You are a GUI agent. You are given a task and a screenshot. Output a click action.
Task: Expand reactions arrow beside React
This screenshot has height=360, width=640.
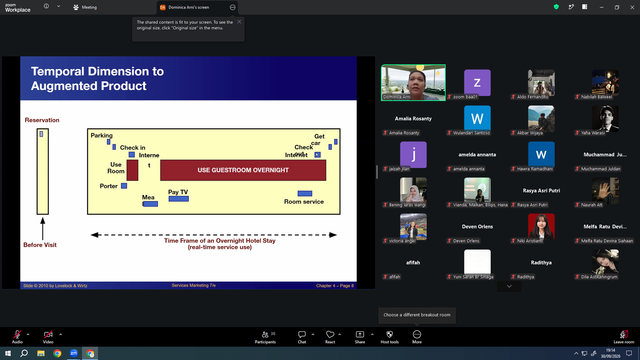coord(340,334)
